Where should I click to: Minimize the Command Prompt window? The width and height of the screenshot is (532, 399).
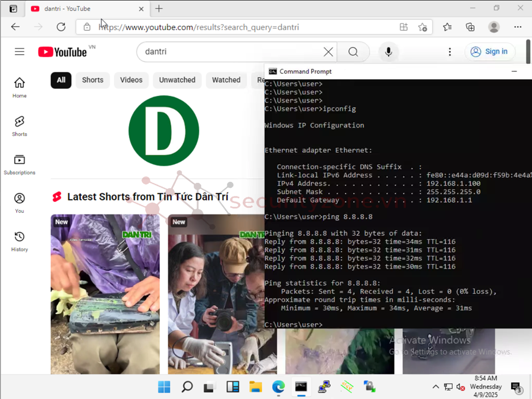pos(514,72)
